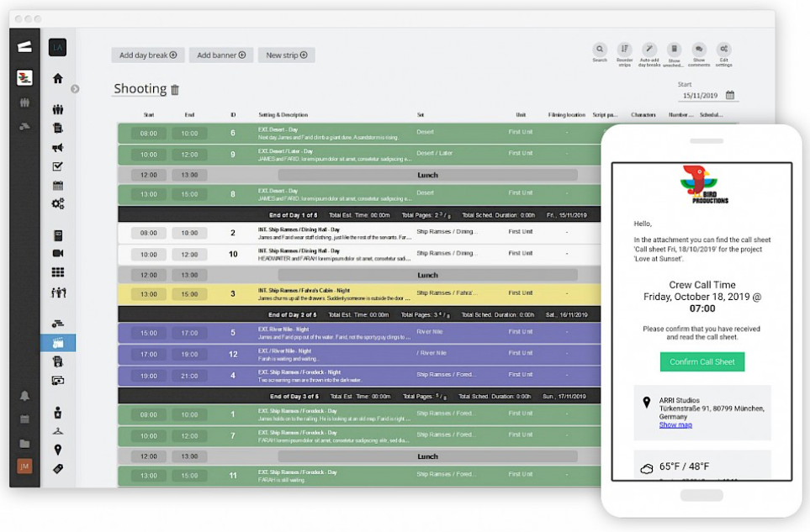Show unscheduled strips via toolbar icon
This screenshot has width=810, height=532.
pyautogui.click(x=674, y=49)
